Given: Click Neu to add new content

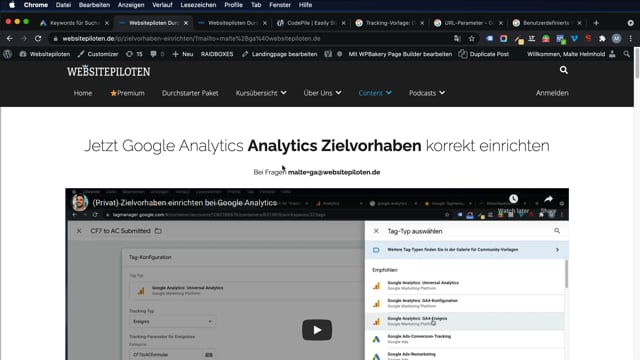Looking at the screenshot, I should point(182,54).
